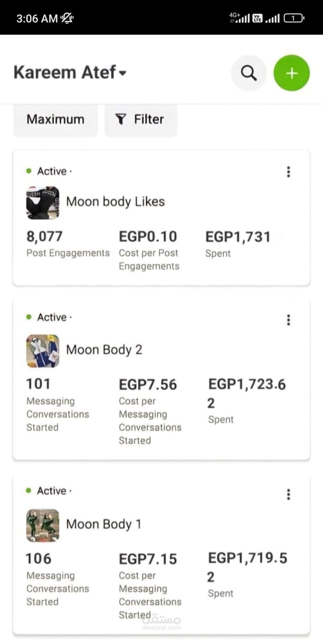The height and width of the screenshot is (644, 323).
Task: Open the Maximum date range selector
Action: click(55, 119)
